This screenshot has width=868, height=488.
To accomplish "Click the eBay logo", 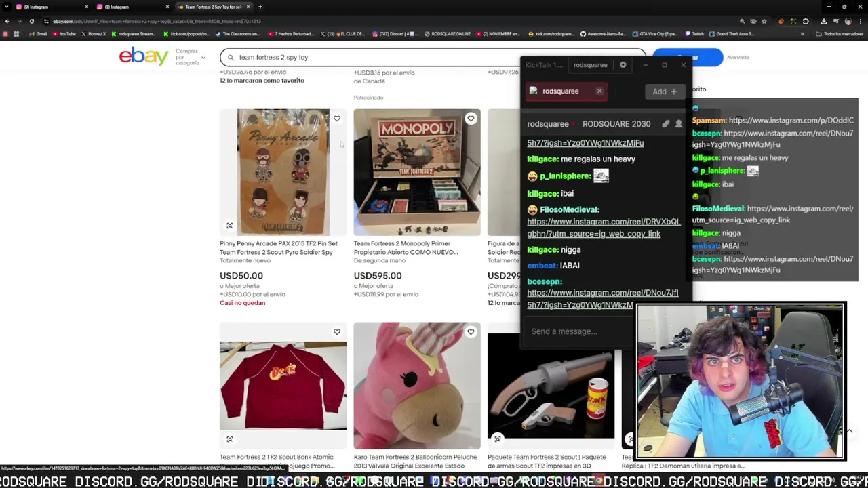I will coord(144,57).
